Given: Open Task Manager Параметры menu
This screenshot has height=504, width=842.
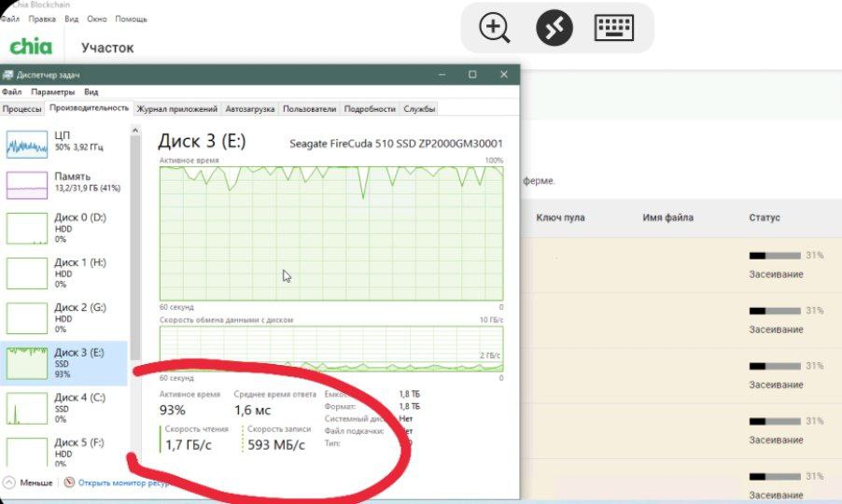Looking at the screenshot, I should (52, 91).
